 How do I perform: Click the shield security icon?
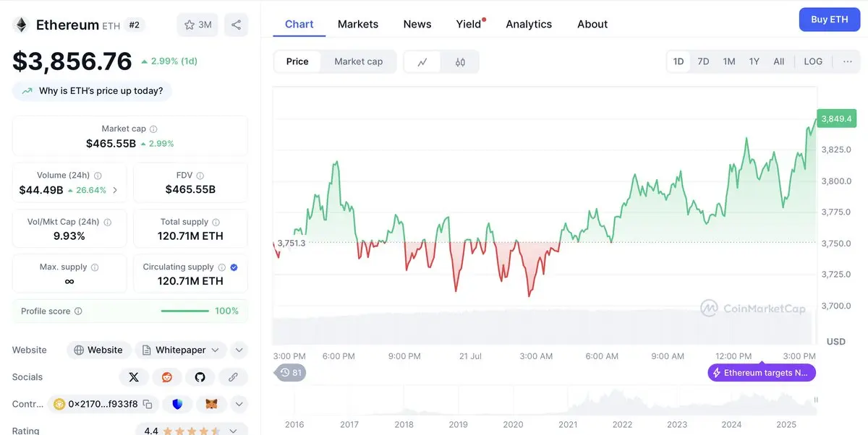177,404
